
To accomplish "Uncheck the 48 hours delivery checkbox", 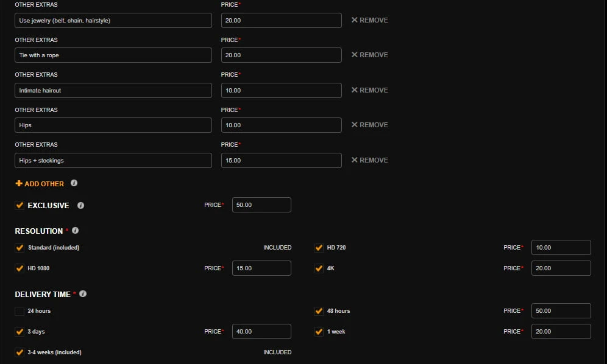I will pos(319,311).
